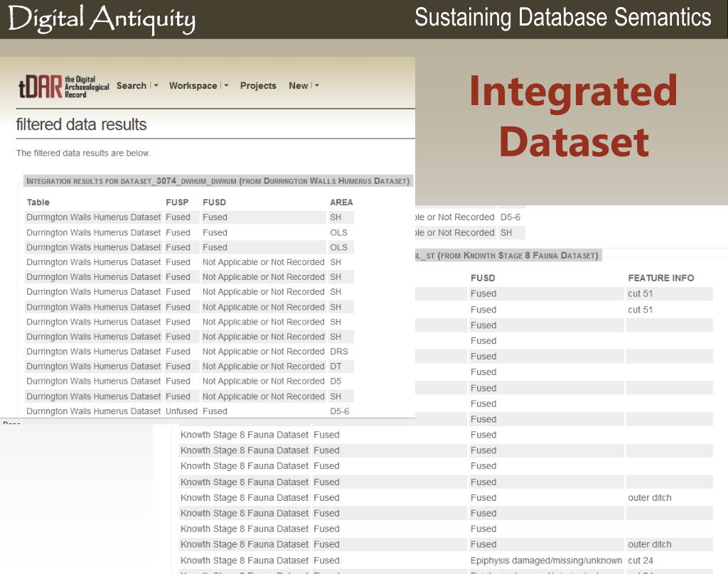
Task: Click the 'filtered data results' heading
Action: (81, 124)
